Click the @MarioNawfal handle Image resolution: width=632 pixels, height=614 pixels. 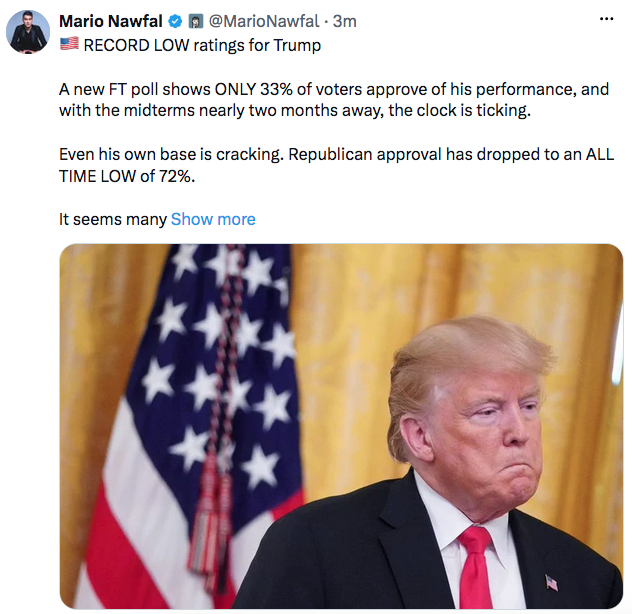(x=264, y=21)
